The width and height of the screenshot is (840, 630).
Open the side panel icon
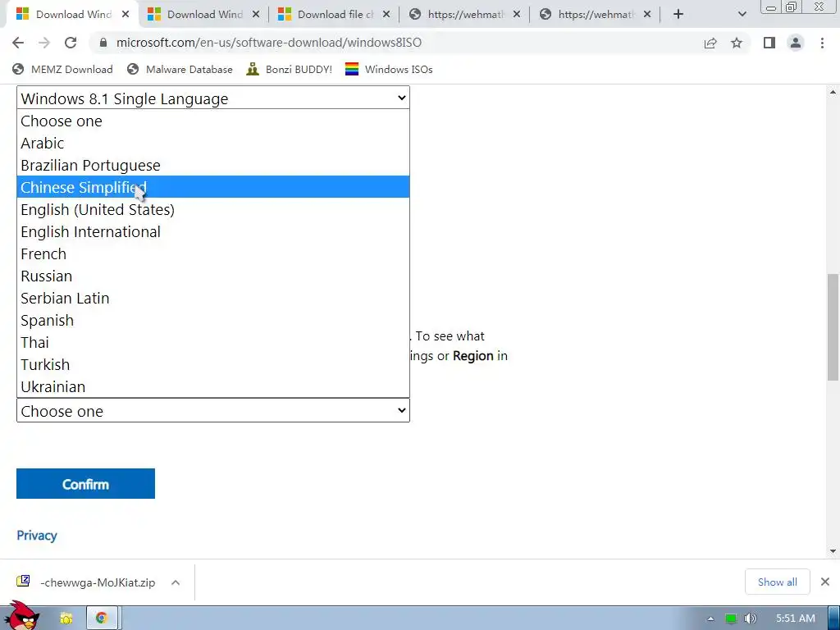pos(769,43)
